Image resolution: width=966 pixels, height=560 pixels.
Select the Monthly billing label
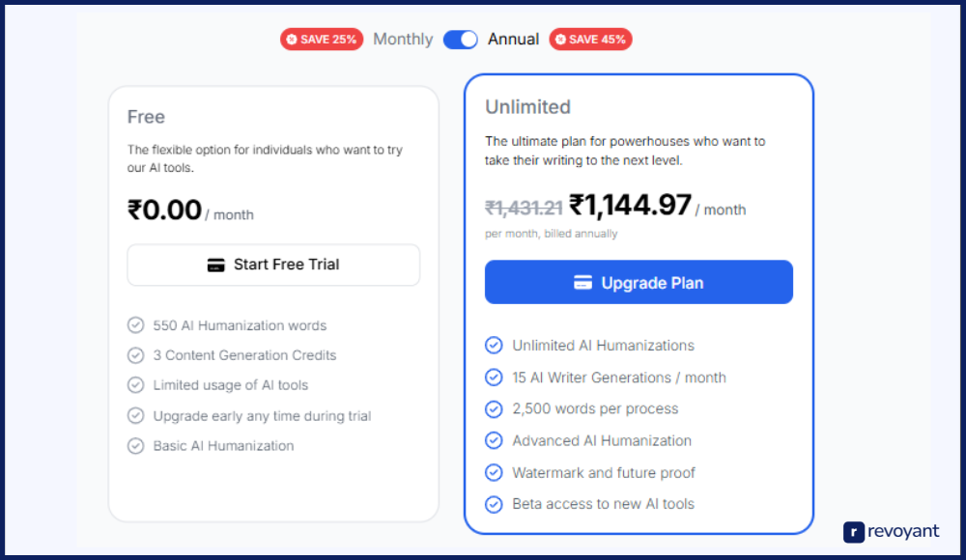point(403,40)
